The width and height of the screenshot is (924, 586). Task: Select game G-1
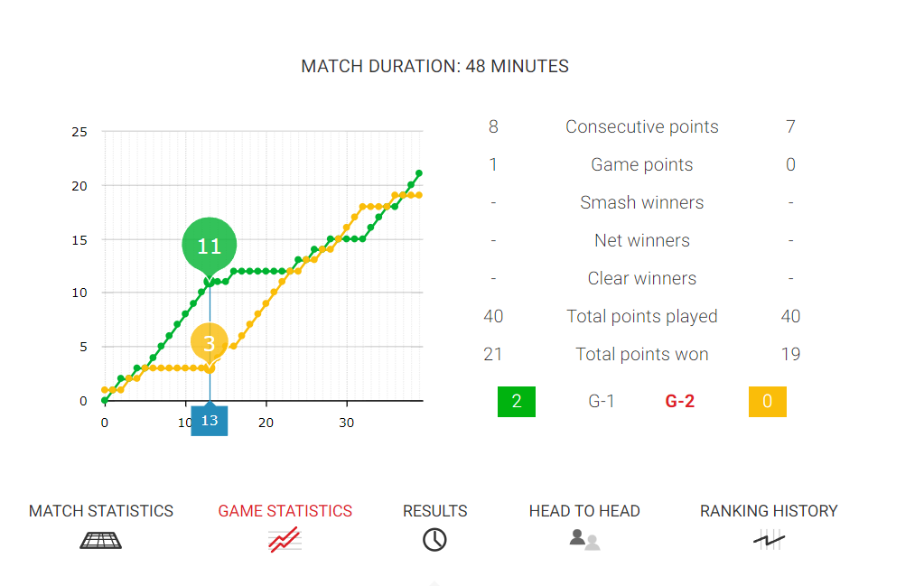[602, 401]
